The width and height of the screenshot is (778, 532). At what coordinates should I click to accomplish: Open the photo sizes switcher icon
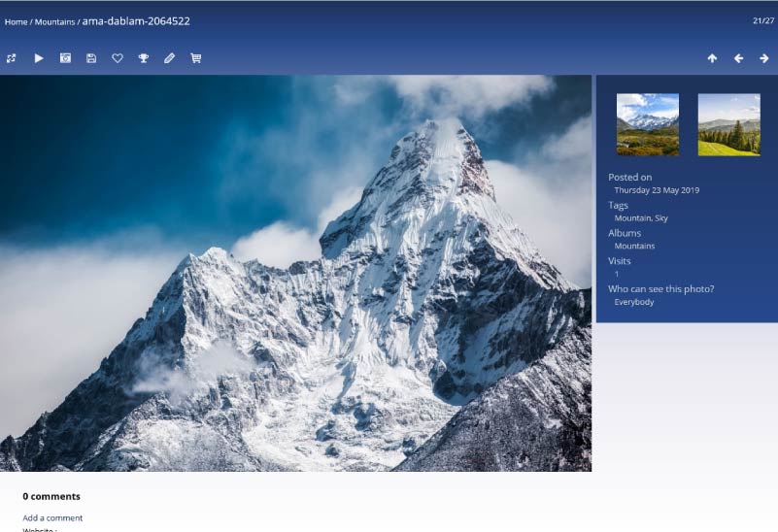click(12, 58)
